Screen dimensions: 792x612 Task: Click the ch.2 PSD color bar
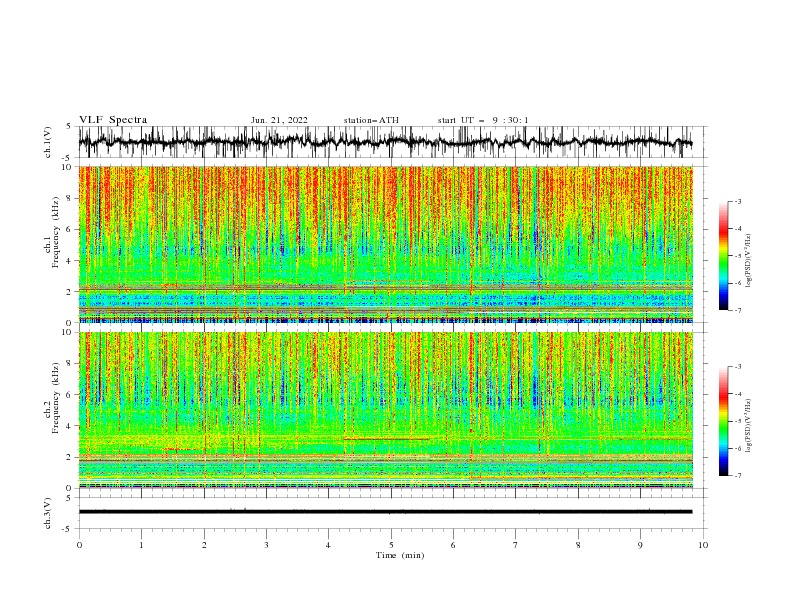[723, 421]
